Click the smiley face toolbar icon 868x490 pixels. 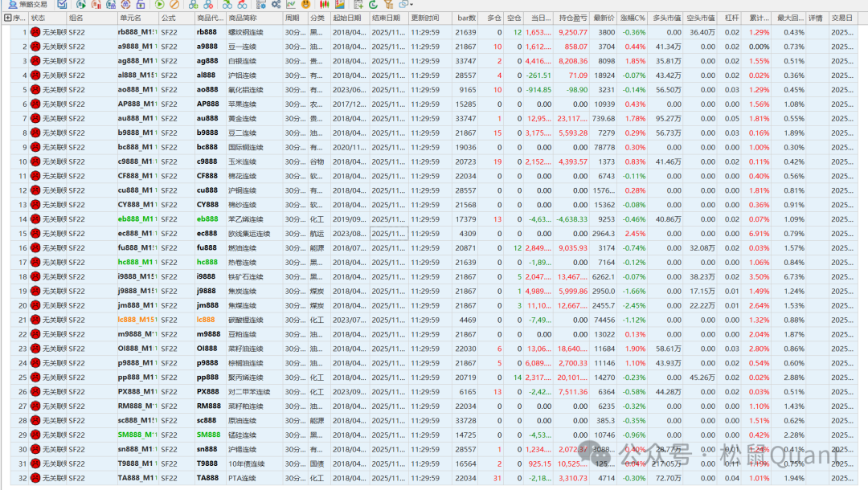click(305, 5)
